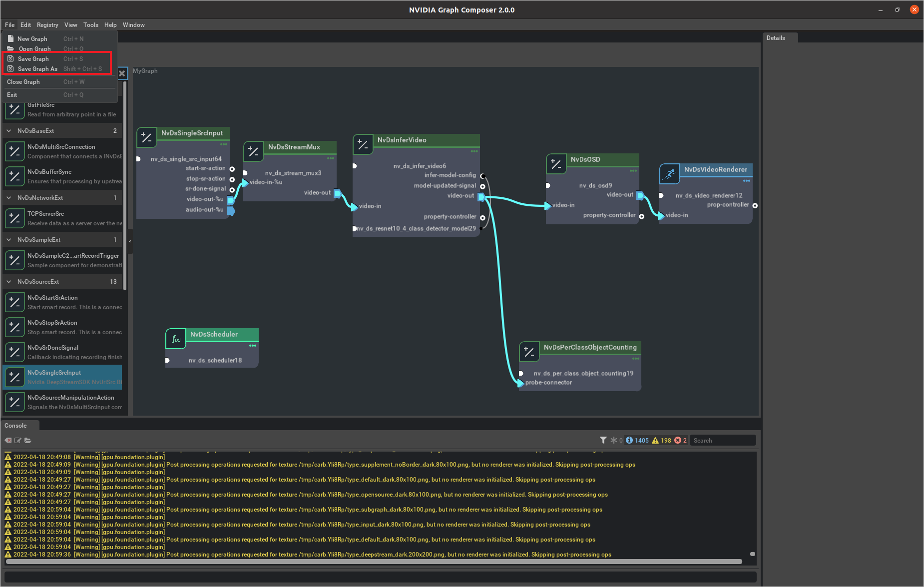Choose Save Graph As from the File menu
The image size is (924, 587).
[x=37, y=69]
